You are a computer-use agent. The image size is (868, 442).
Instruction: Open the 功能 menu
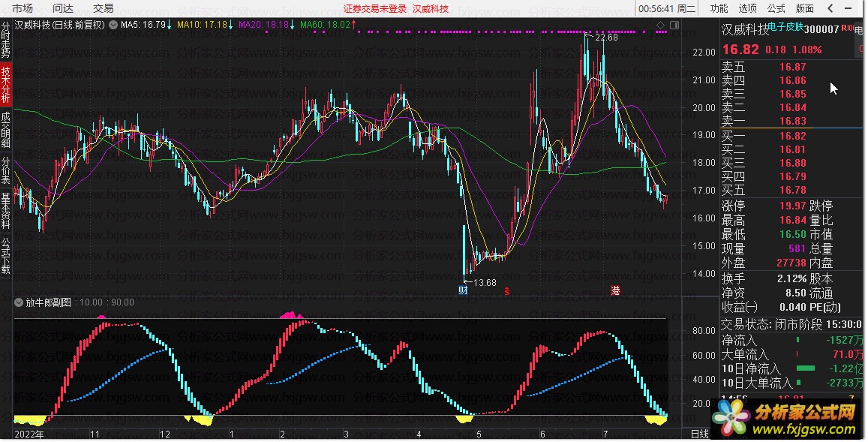[719, 8]
